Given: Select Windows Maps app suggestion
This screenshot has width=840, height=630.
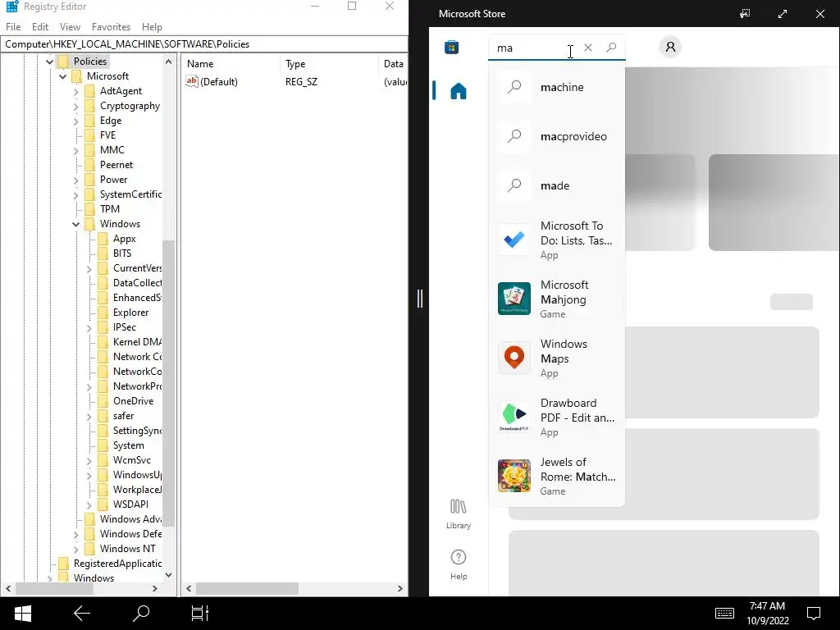Looking at the screenshot, I should click(x=557, y=358).
